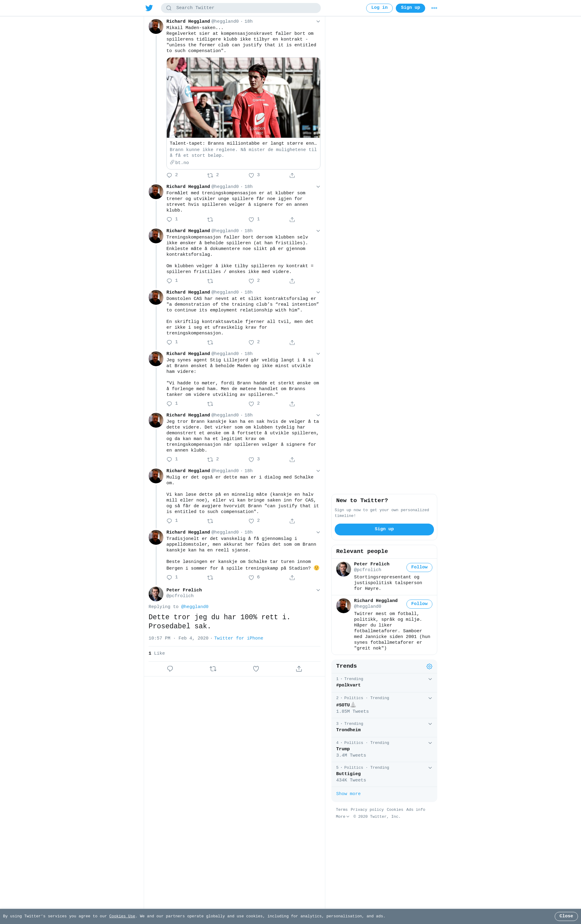Reply to Peter Frølich's tweet
581x924 pixels.
[170, 669]
